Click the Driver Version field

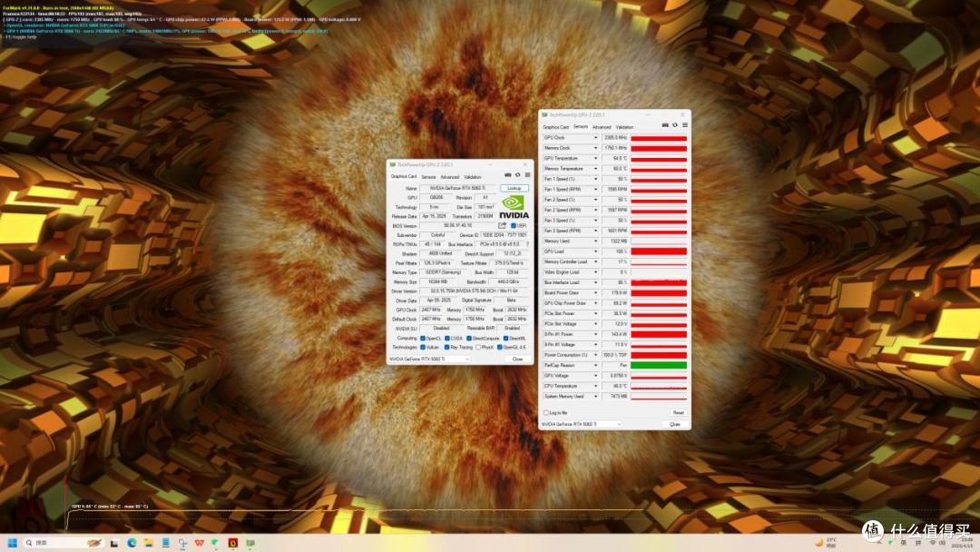[475, 291]
